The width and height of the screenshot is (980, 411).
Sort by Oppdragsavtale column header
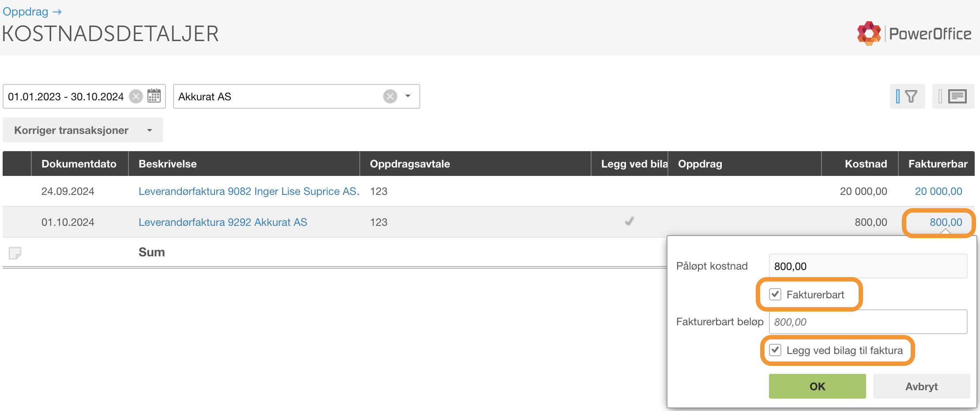475,164
